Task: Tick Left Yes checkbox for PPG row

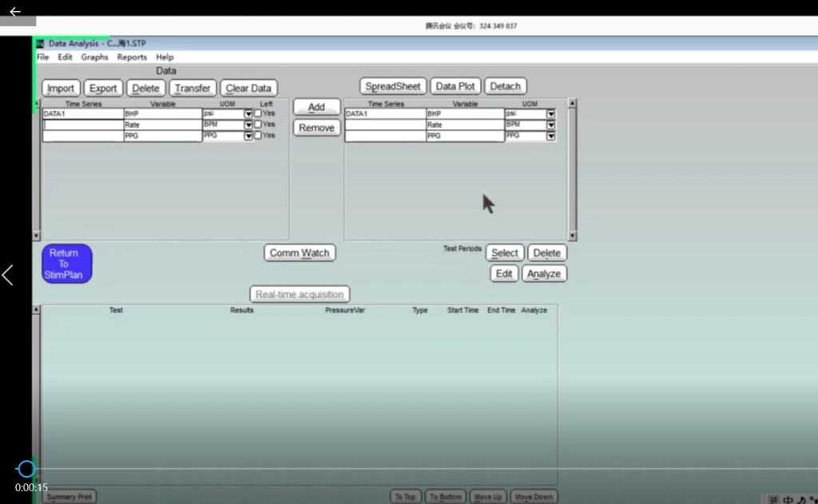Action: point(258,136)
